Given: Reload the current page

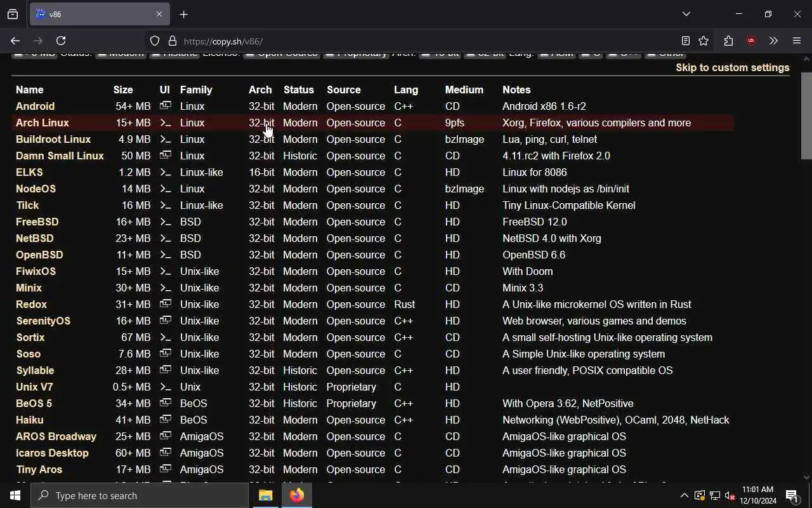Looking at the screenshot, I should pos(61,41).
